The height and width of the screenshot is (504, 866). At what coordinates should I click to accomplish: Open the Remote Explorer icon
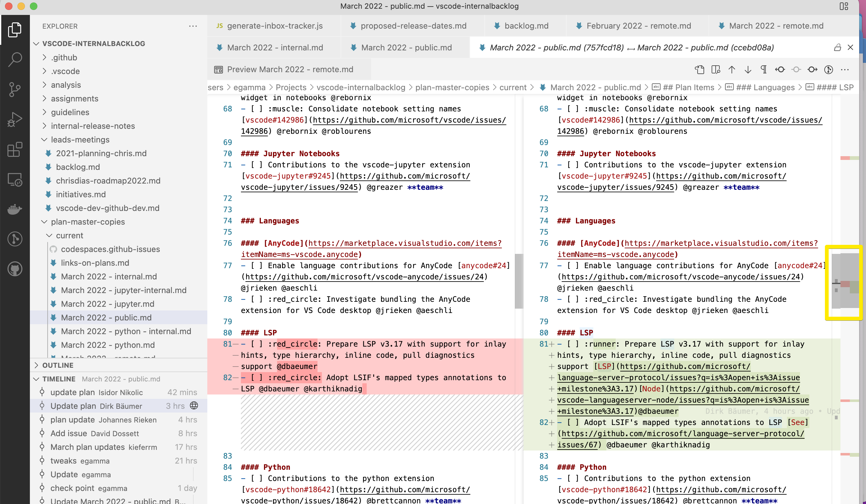pos(14,180)
